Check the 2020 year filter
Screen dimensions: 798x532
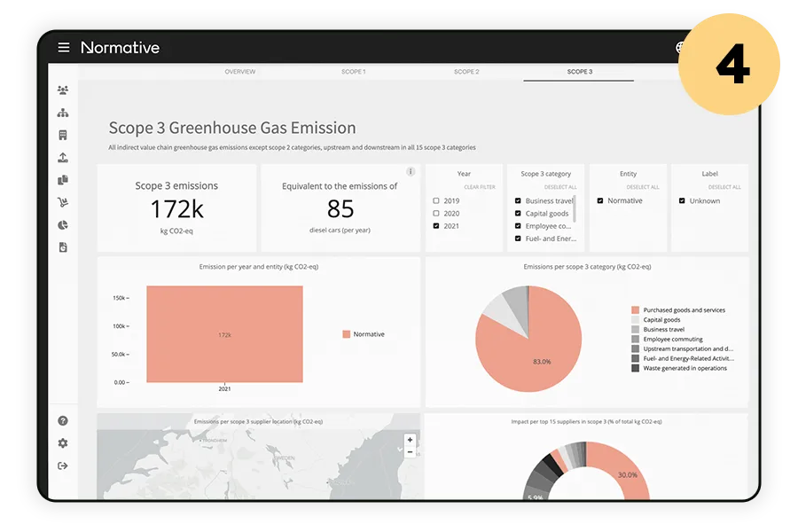pyautogui.click(x=436, y=214)
